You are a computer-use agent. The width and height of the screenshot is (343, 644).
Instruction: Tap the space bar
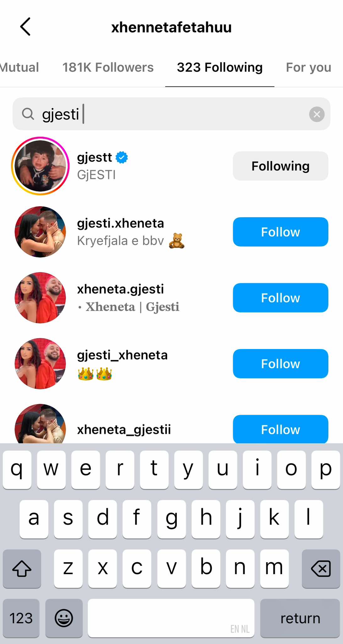click(171, 618)
